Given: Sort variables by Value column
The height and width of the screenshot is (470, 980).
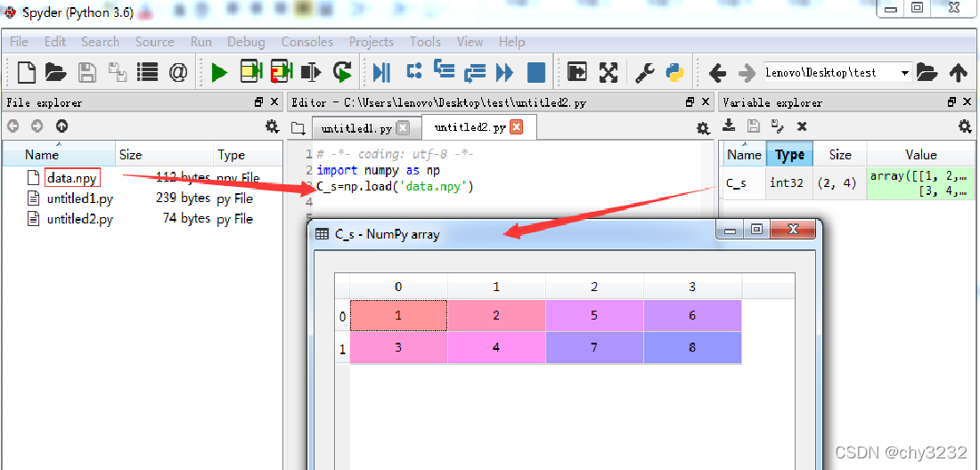Looking at the screenshot, I should point(921,155).
